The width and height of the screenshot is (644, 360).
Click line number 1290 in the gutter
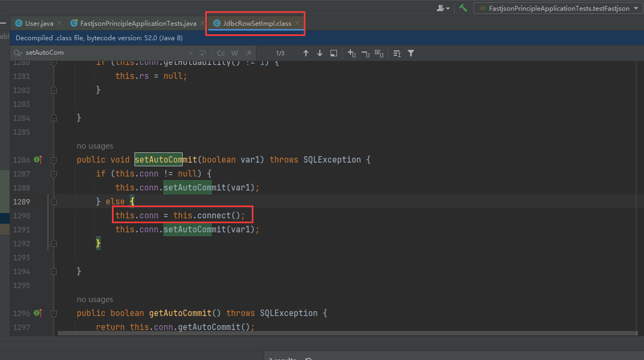click(x=21, y=216)
